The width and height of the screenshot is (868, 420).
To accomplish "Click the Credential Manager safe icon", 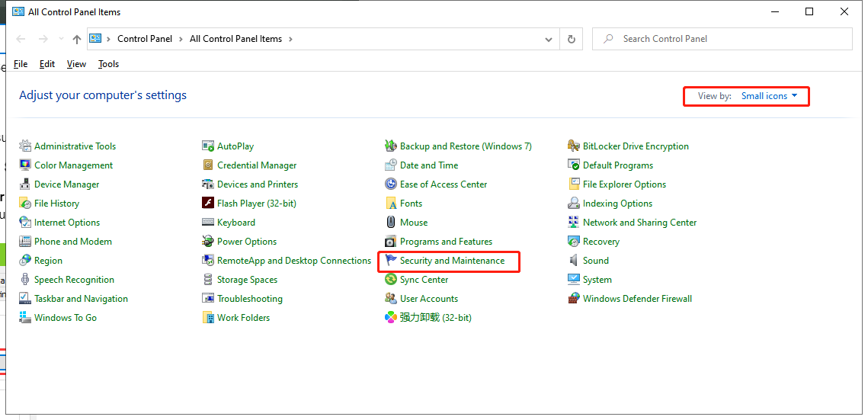I will (208, 165).
